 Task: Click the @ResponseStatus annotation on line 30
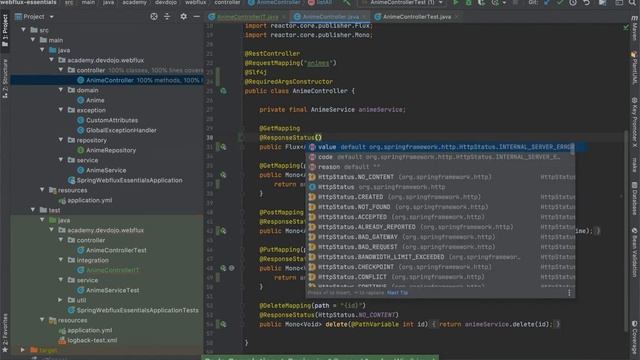(287, 138)
